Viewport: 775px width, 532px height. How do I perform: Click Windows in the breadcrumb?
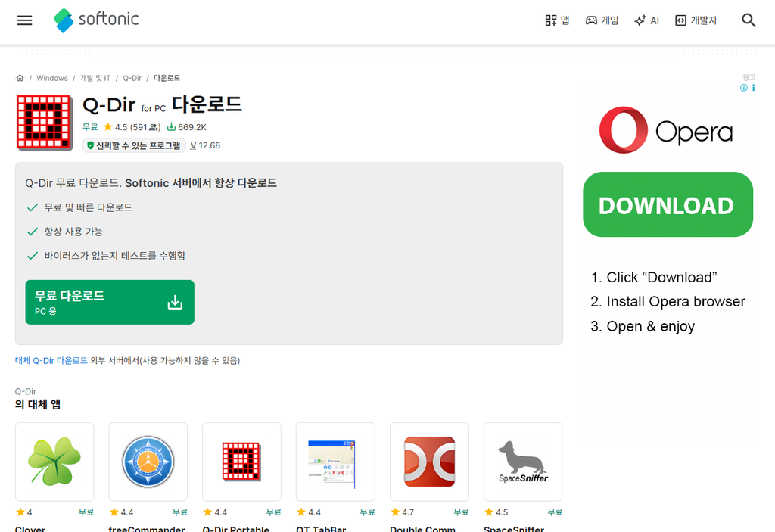tap(52, 78)
